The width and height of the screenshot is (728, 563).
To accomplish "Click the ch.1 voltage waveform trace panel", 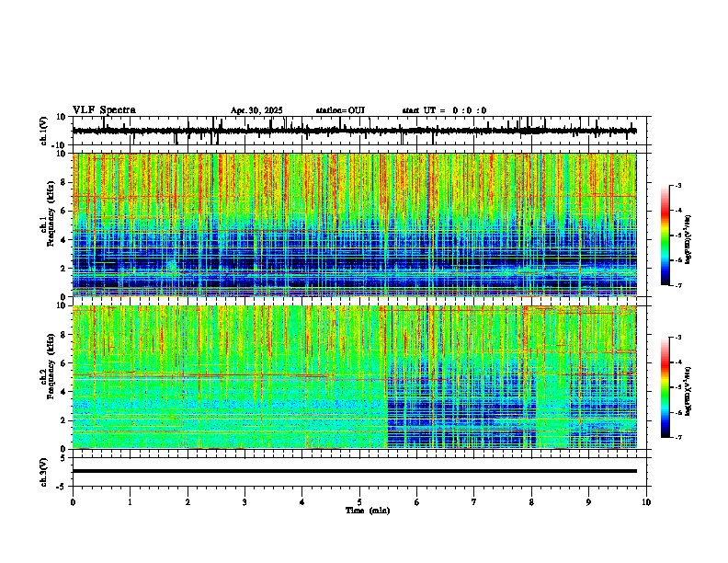I will click(361, 131).
